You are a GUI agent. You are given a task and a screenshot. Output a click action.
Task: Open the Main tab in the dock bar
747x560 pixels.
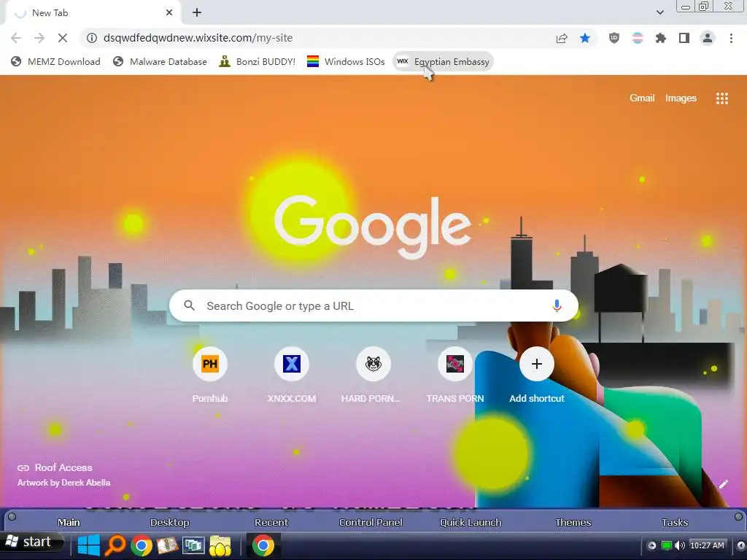69,522
